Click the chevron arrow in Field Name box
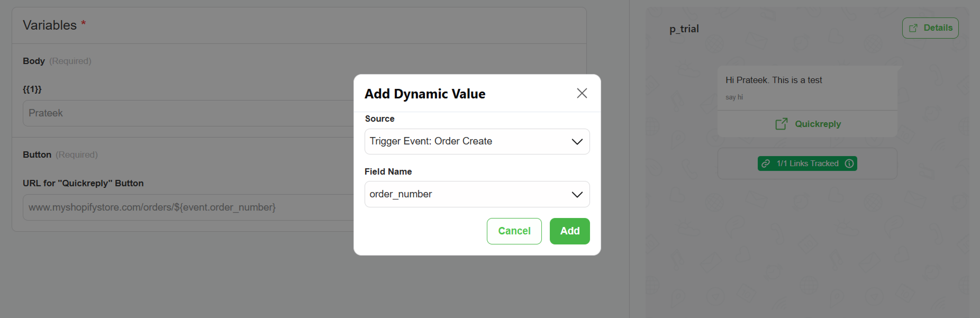Screen dimensions: 980x318 coord(577,194)
